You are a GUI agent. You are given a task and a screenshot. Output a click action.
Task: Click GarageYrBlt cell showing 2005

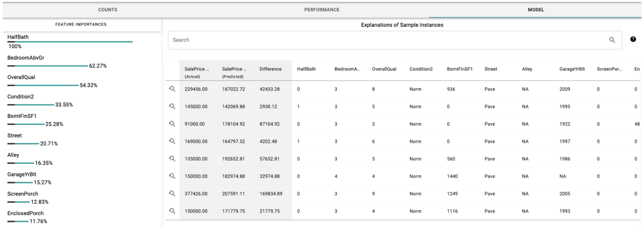click(x=565, y=194)
